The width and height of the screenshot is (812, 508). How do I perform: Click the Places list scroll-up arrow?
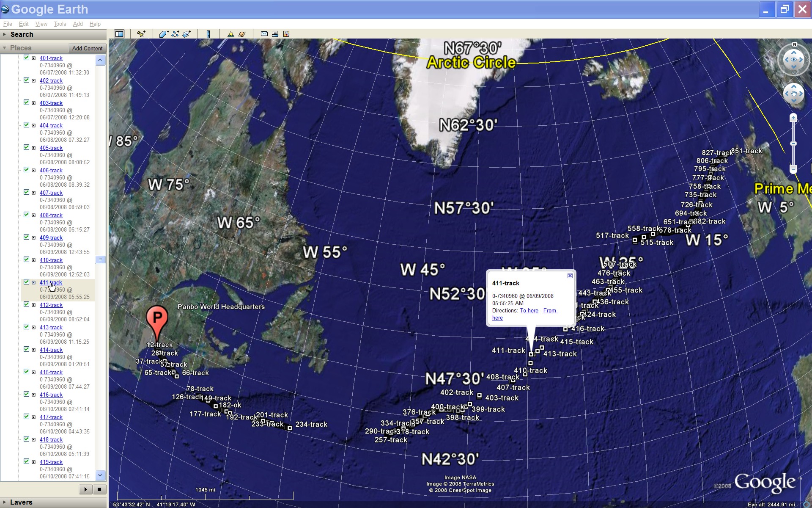click(x=100, y=60)
